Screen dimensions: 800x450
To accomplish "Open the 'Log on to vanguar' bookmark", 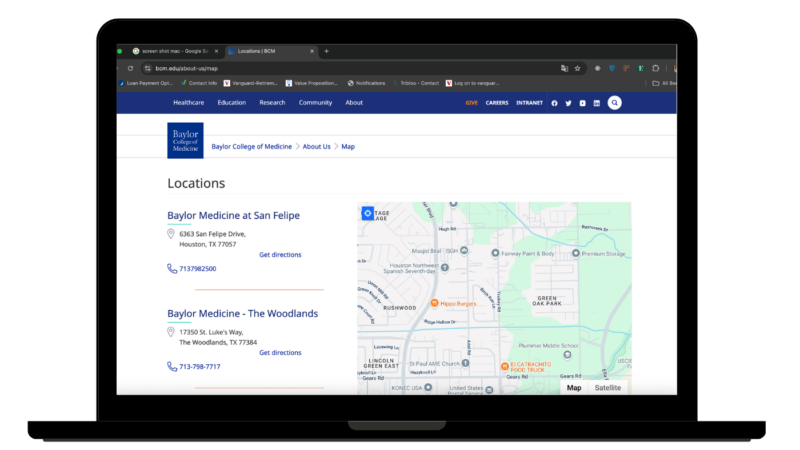I will click(472, 83).
